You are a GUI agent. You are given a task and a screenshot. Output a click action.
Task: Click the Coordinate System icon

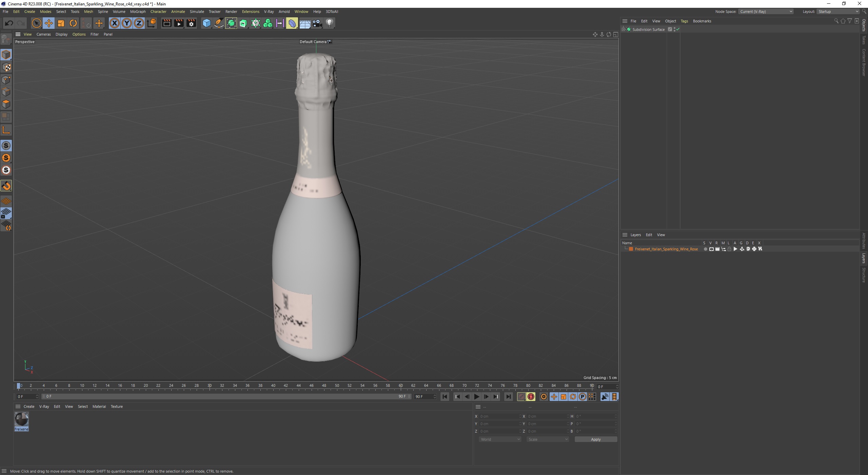click(x=152, y=23)
